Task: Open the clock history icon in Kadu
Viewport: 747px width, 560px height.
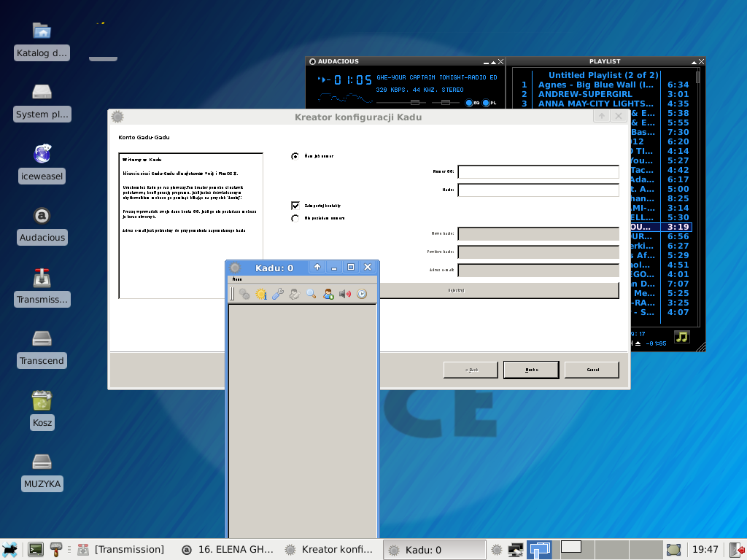Action: tap(362, 295)
